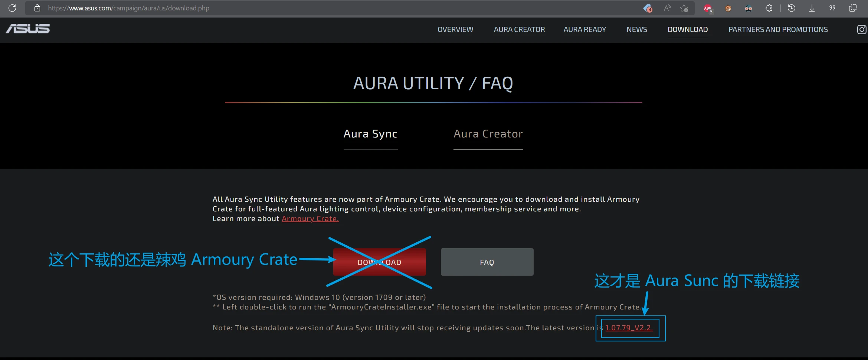Open PARTNERS AND PROMOTIONS

pos(778,29)
